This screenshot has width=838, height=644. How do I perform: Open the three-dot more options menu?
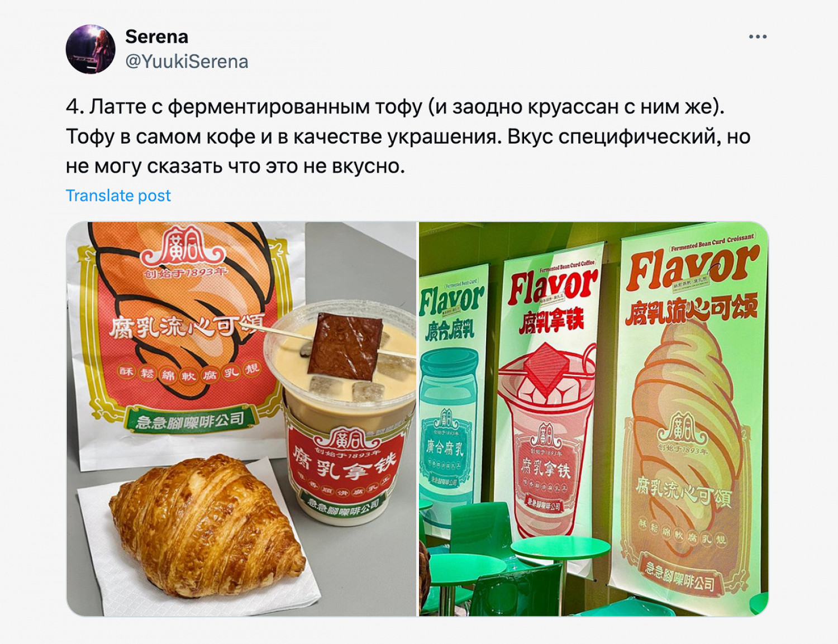pyautogui.click(x=758, y=37)
